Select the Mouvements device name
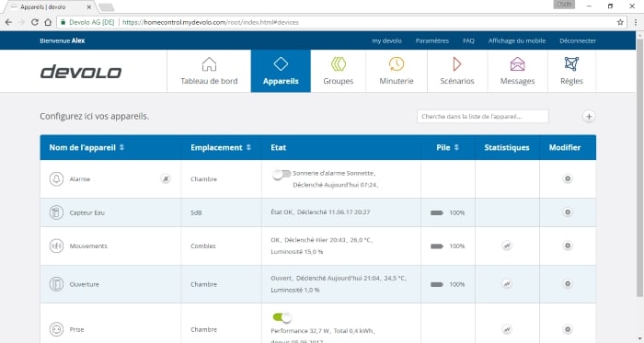644x343 pixels. pyautogui.click(x=88, y=246)
